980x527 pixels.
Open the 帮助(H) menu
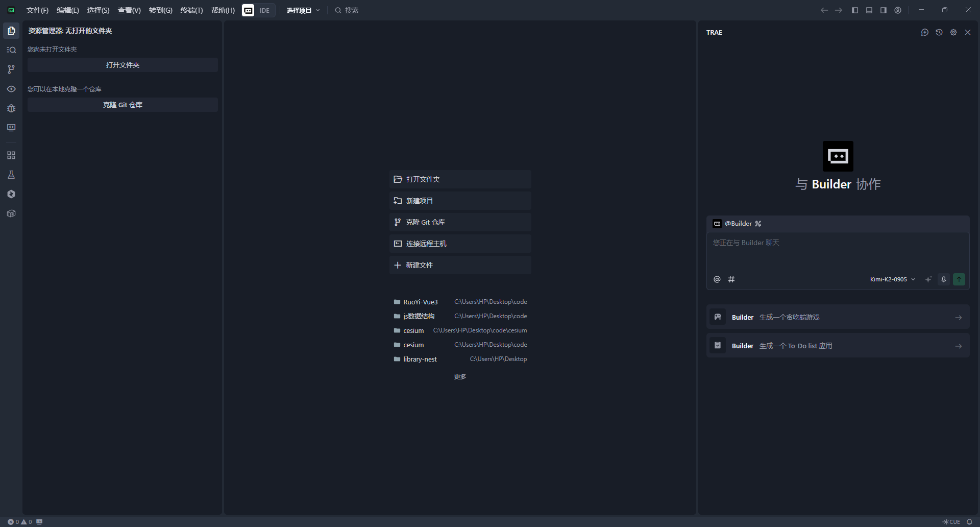tap(223, 10)
